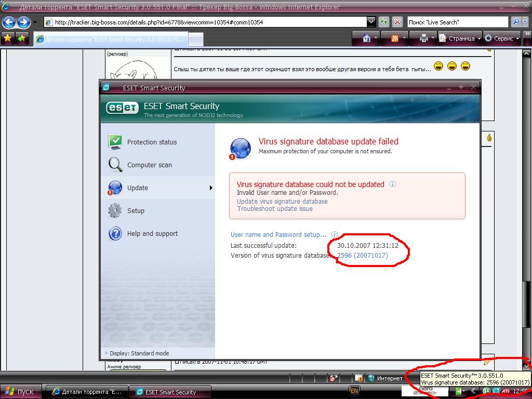Expand hidden tray icons chevron
532x399 pixels.
coord(473,391)
